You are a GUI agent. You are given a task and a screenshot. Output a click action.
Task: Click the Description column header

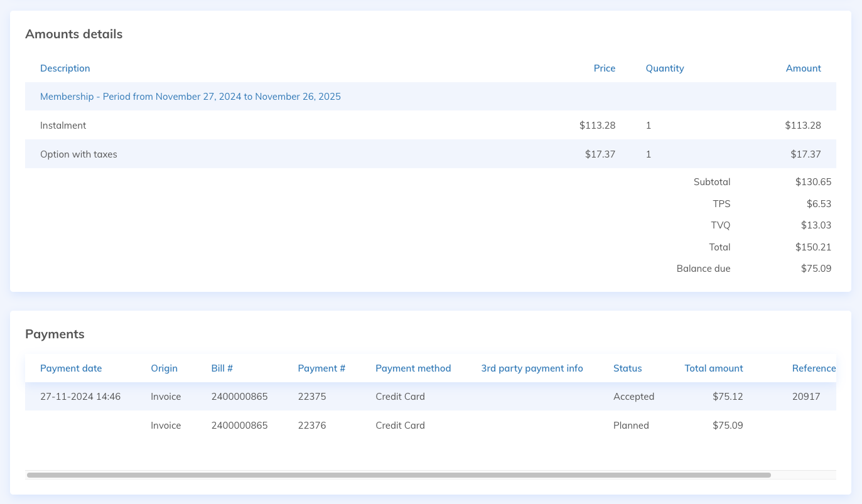tap(65, 68)
